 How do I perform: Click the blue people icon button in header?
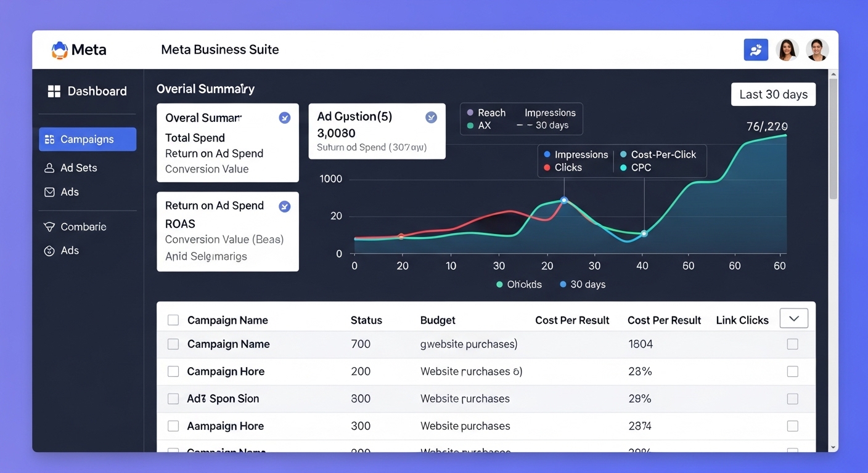tap(756, 50)
